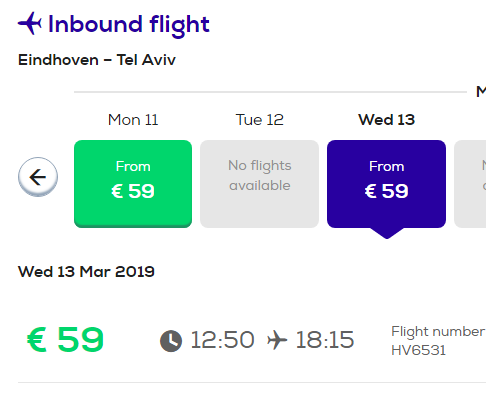Screen dimensions: 486x403
Task: Click the 12:50 departure time
Action: [222, 340]
